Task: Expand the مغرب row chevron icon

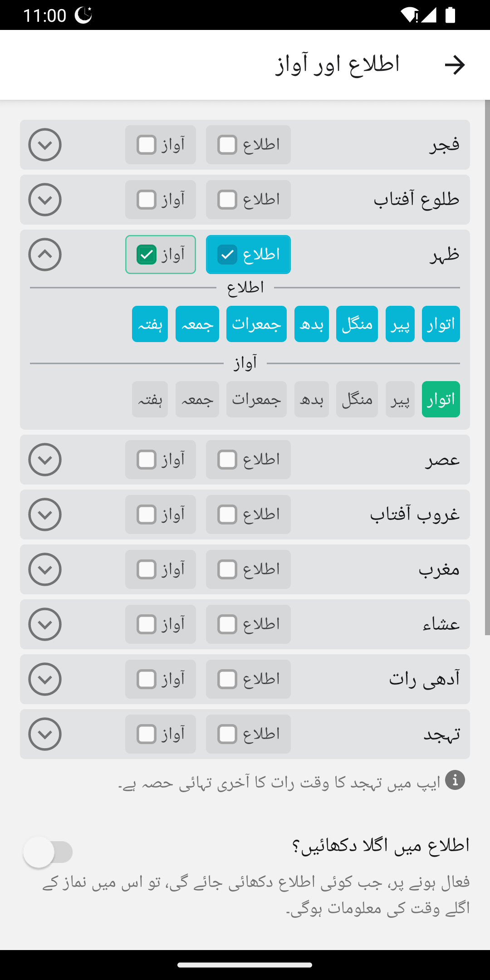Action: click(45, 569)
